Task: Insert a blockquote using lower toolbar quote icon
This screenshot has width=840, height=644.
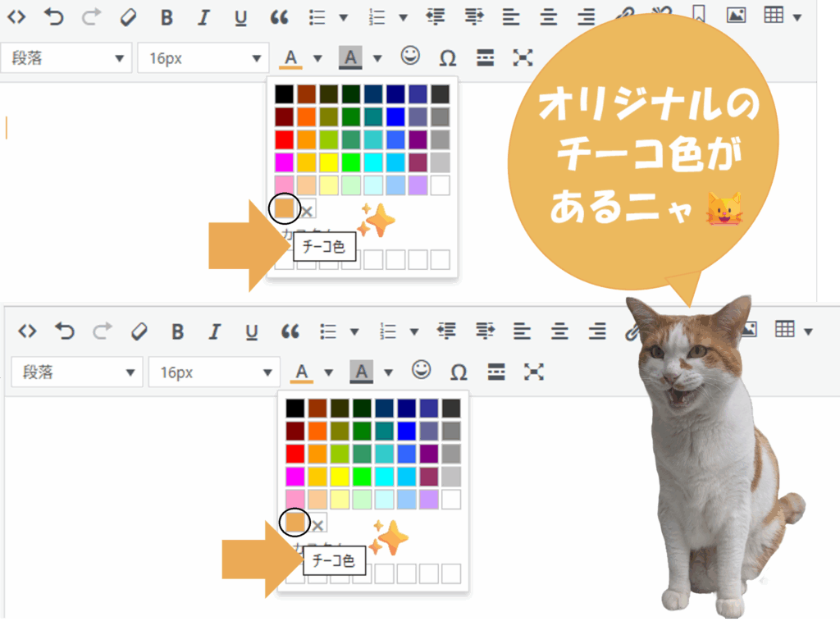Action: click(290, 331)
